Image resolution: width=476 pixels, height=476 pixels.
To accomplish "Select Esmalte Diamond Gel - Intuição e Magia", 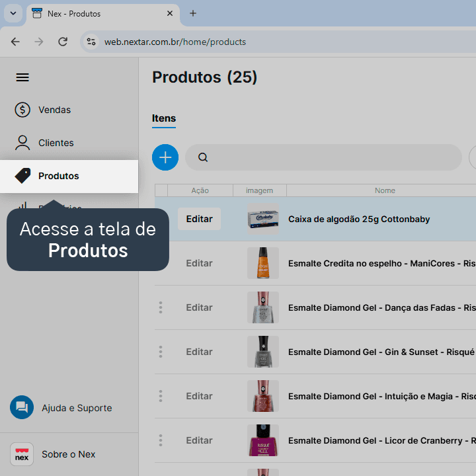I will pos(382,397).
